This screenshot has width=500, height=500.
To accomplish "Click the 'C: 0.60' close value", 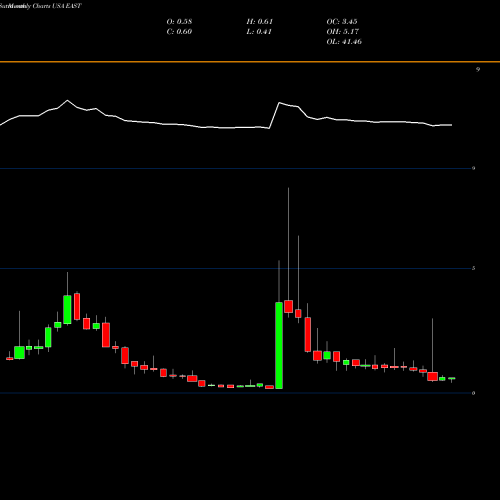I will point(179,32).
